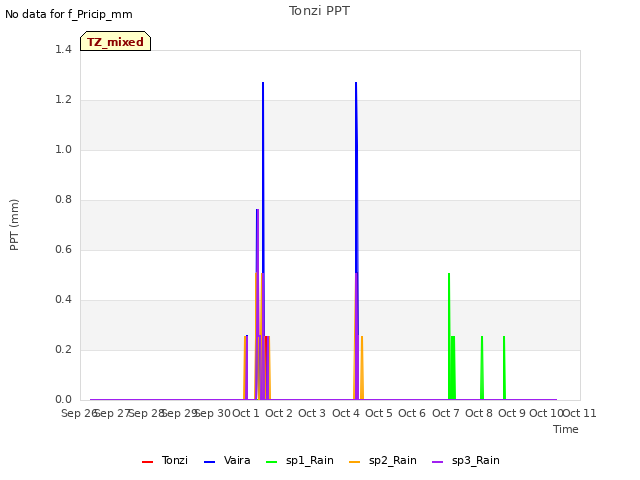Click the Oct 2 x-axis tick label
The width and height of the screenshot is (640, 480).
tap(279, 413)
